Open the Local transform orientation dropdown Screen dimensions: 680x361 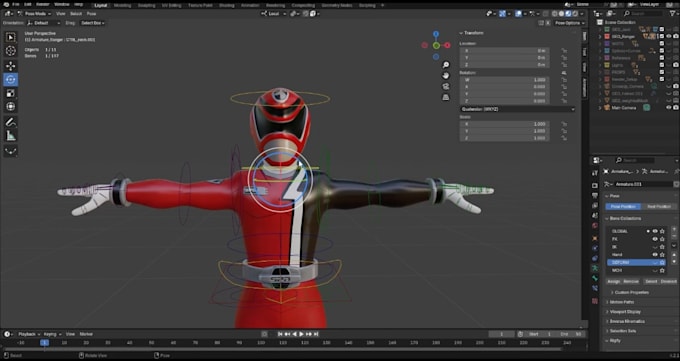point(273,14)
